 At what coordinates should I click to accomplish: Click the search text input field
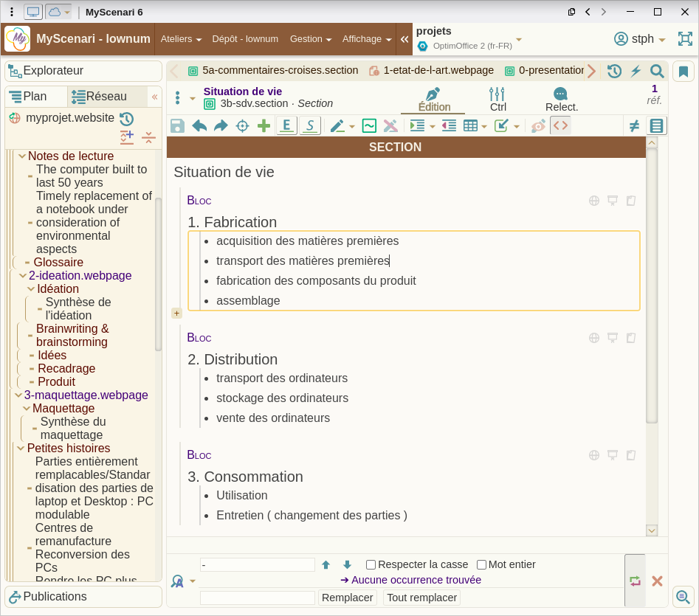(x=257, y=565)
